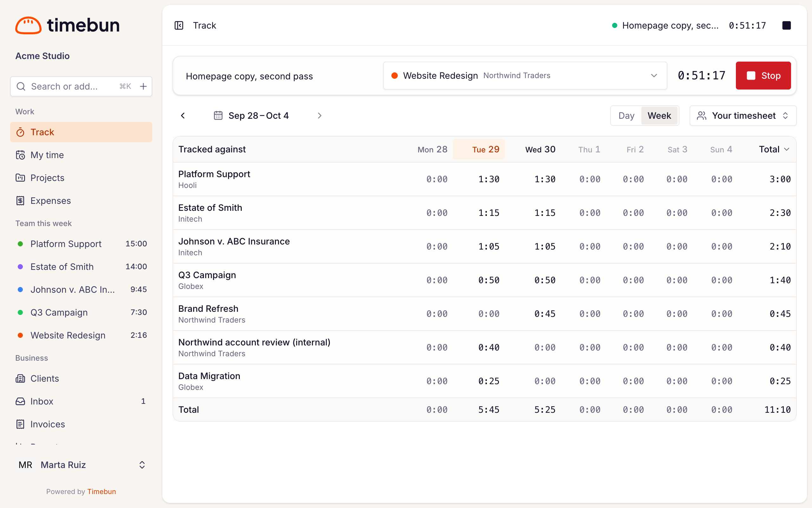Switch to Day view

[x=626, y=116]
